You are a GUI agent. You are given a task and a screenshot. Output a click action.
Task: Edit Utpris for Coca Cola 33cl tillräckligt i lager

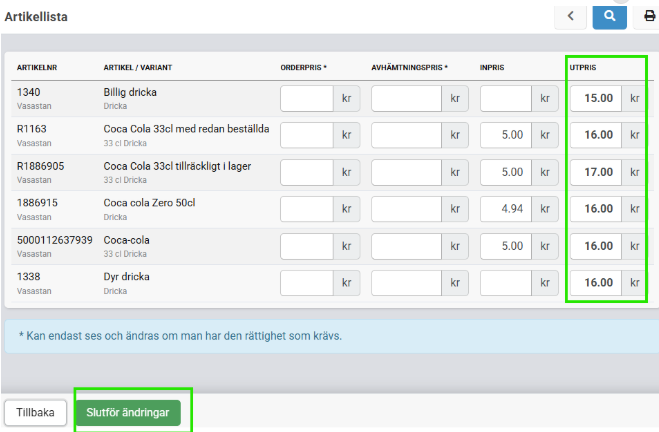click(x=595, y=172)
